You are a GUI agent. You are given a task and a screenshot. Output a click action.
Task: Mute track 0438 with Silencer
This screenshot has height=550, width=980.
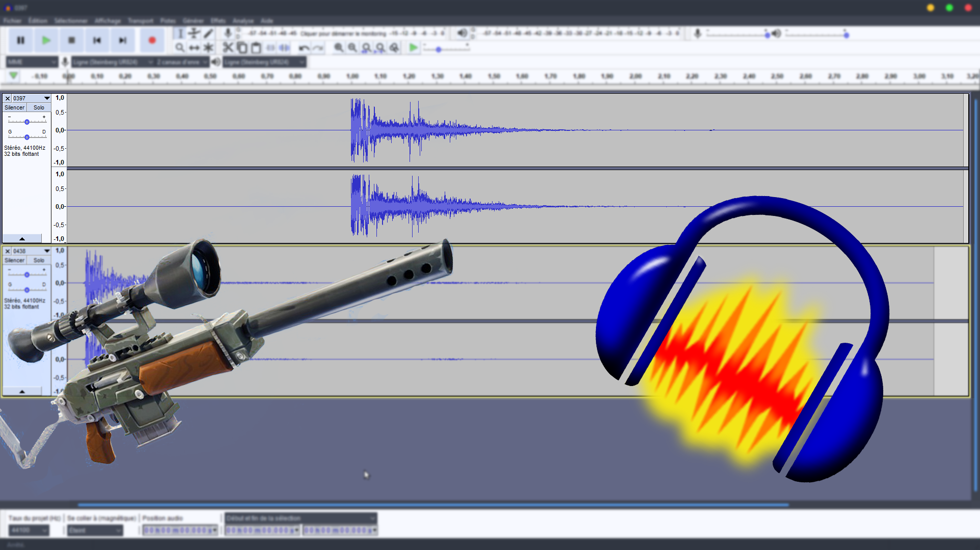[14, 260]
